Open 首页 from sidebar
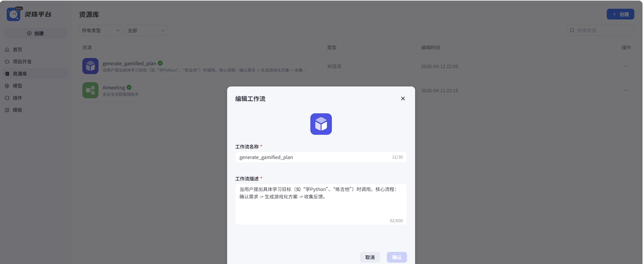The image size is (644, 264). point(17,49)
